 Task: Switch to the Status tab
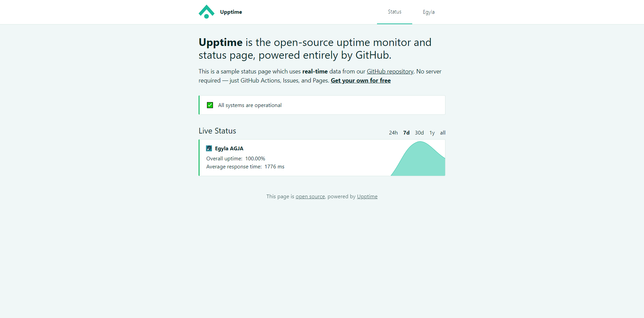coord(394,12)
